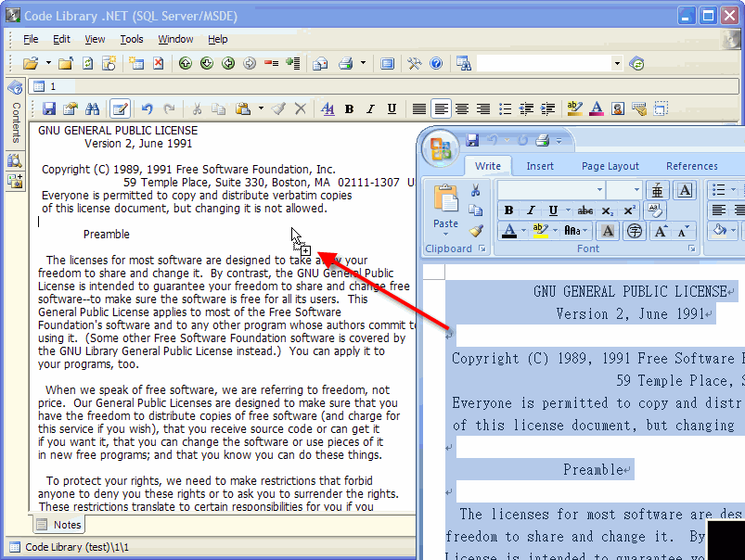Click the text highlight color icon in Code Library
Screen dimensions: 745x560
point(575,109)
